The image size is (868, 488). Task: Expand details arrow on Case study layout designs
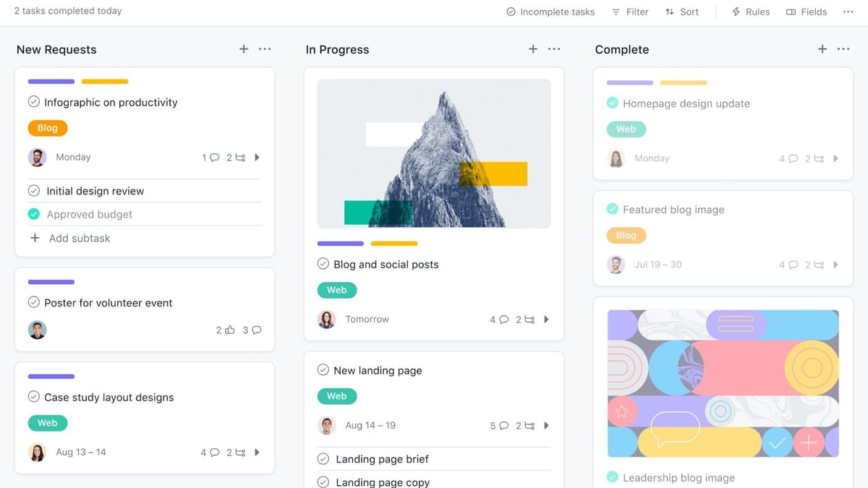click(257, 452)
